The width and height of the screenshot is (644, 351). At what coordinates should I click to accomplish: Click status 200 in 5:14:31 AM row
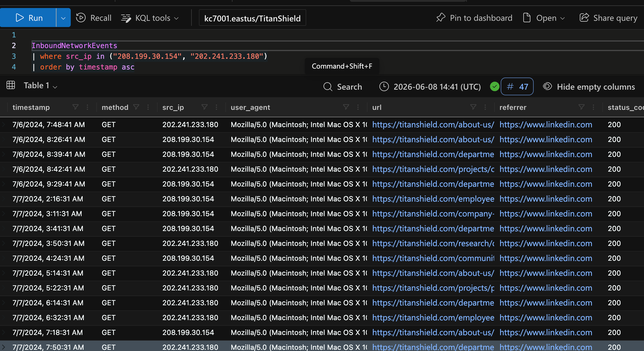click(614, 273)
